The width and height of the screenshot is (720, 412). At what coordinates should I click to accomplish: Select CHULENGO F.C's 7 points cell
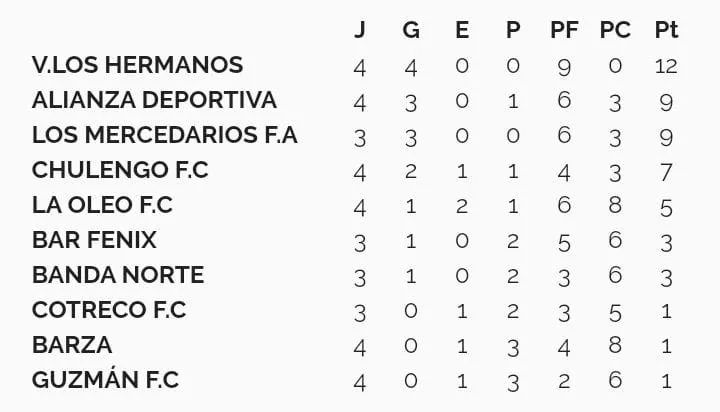point(666,172)
